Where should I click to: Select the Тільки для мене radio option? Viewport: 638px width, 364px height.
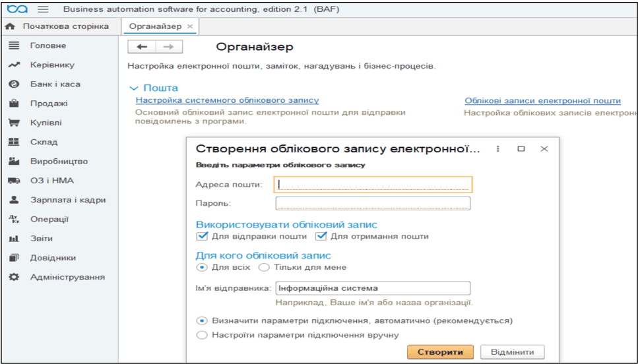click(x=264, y=268)
